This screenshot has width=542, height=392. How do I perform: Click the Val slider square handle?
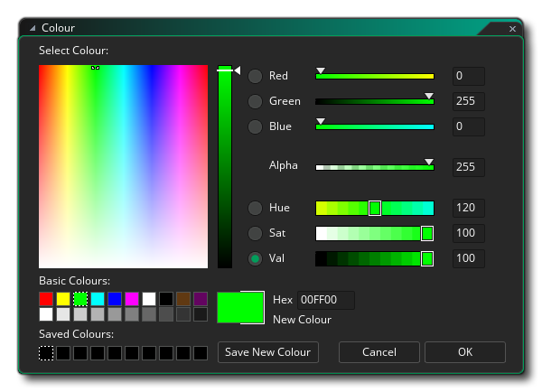tap(427, 258)
